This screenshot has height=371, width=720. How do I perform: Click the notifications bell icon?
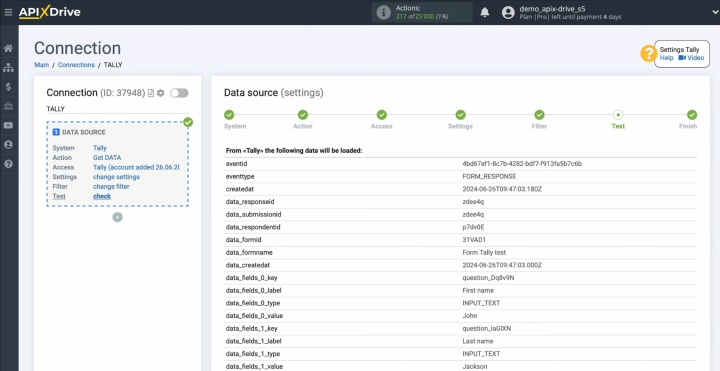coord(484,12)
